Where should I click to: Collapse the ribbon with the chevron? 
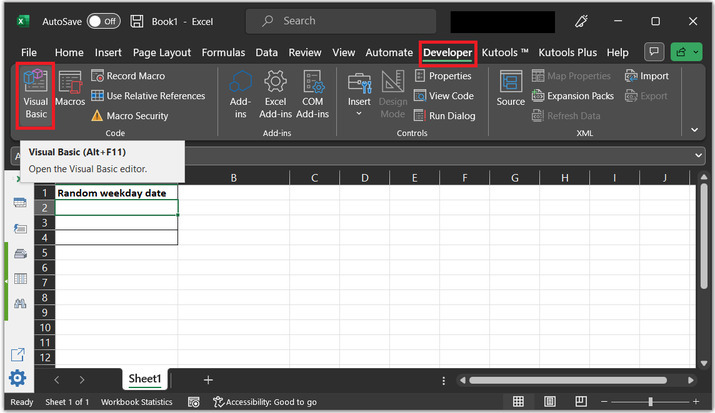click(x=694, y=130)
